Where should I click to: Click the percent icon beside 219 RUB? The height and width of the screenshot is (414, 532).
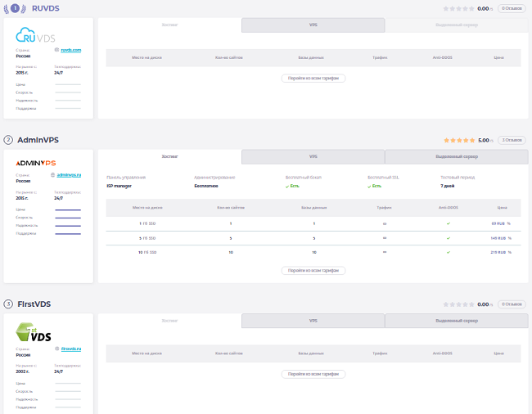pos(509,252)
